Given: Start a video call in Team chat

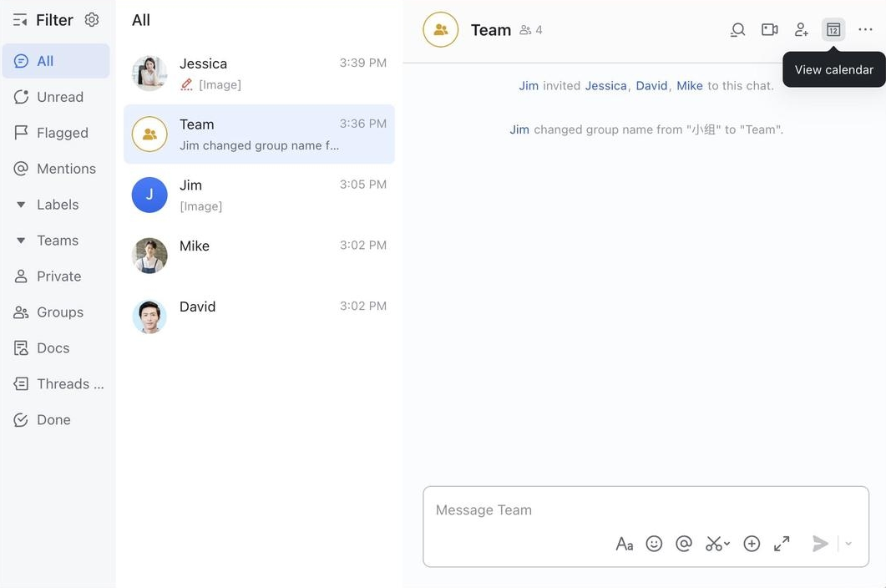Looking at the screenshot, I should click(769, 28).
